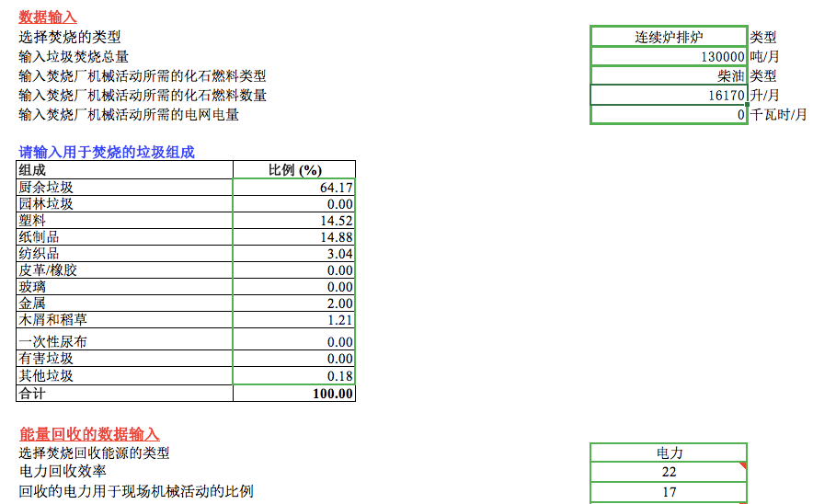Click the 厨余垃圾 percentage cell 64.17
Screen dimensions: 813x504
[294, 188]
